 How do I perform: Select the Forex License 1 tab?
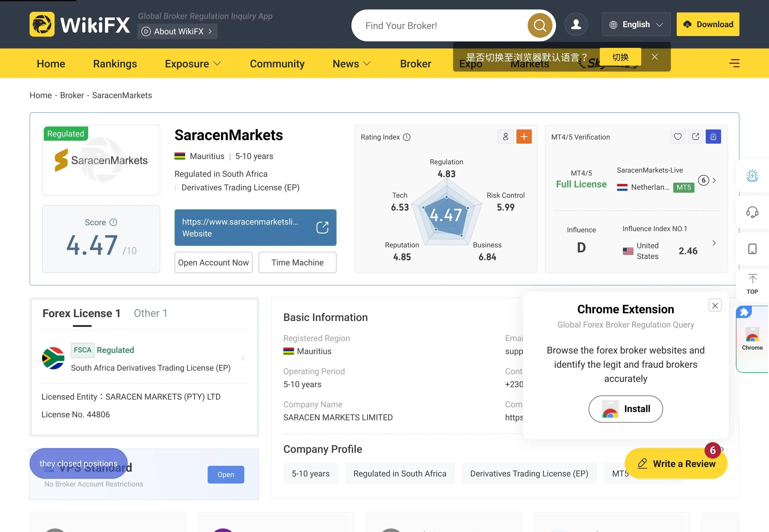81,313
